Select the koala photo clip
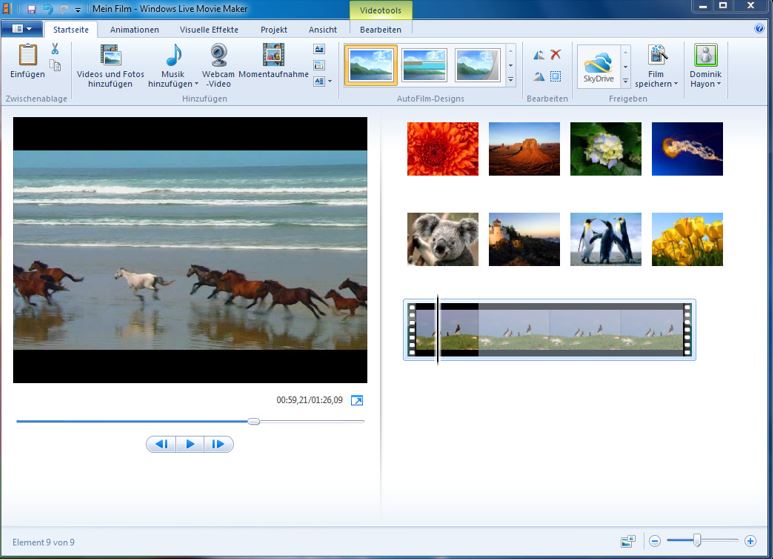The image size is (773, 559). point(443,239)
